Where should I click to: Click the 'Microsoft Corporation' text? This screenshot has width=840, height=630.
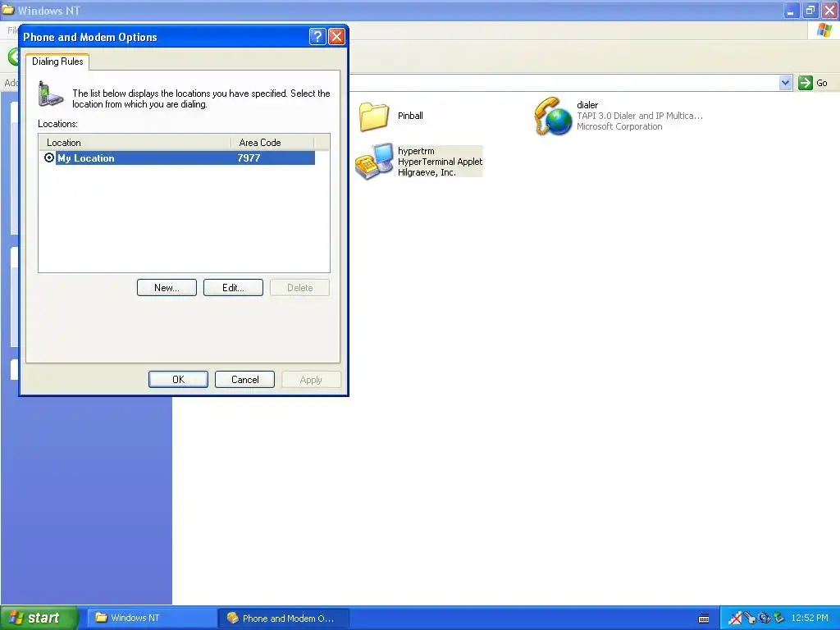619,126
